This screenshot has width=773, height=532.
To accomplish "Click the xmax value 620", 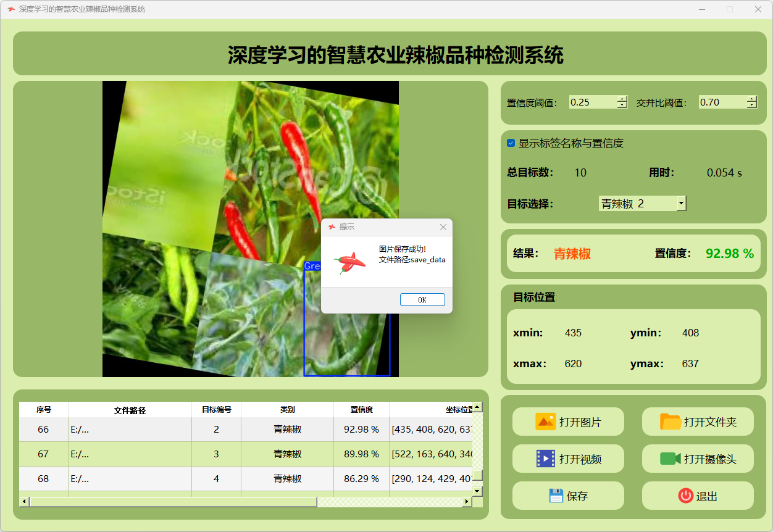I will click(573, 364).
